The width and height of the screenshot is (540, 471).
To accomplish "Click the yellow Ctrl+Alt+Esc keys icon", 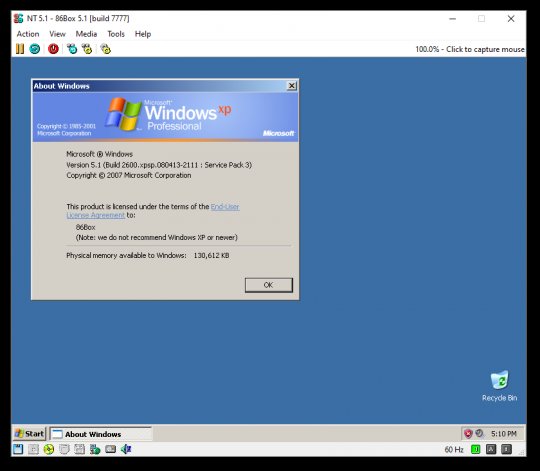I will (x=87, y=49).
